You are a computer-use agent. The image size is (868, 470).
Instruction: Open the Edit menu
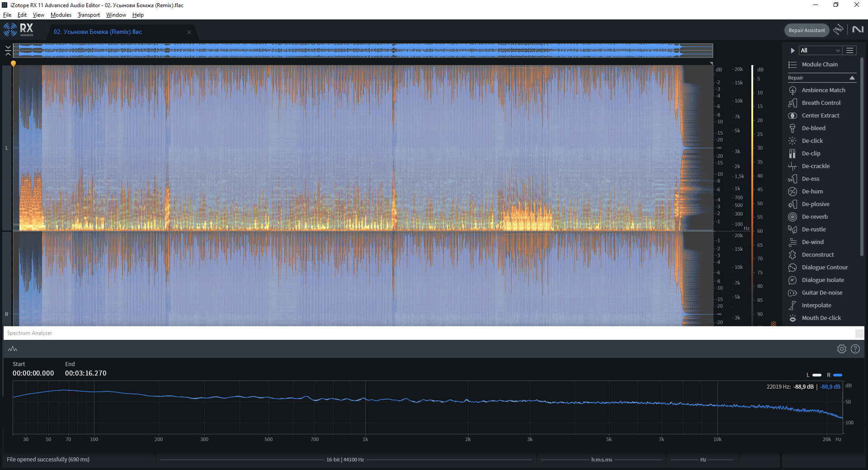point(22,15)
